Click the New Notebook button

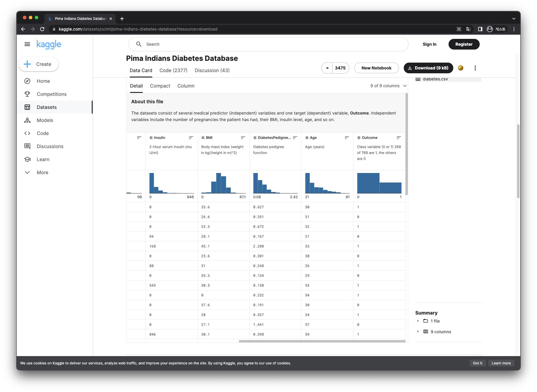(x=376, y=68)
